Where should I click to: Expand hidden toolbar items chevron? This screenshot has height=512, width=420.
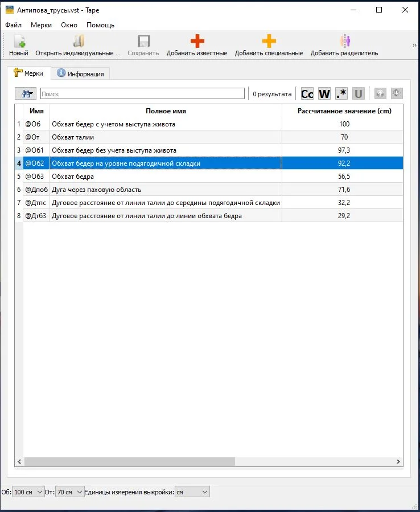pyautogui.click(x=414, y=45)
